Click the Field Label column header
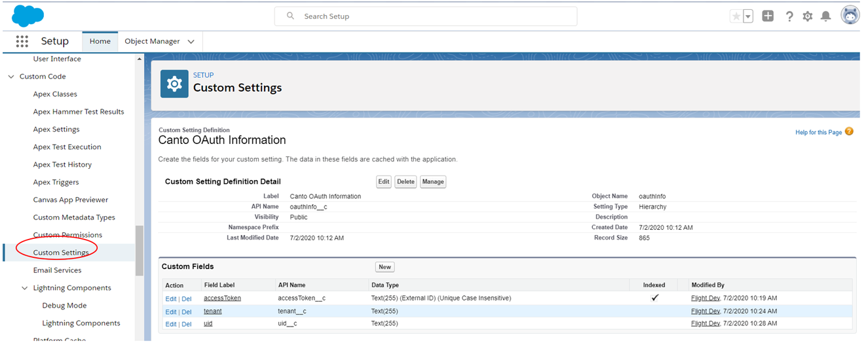Viewport: 868px width, 343px height. click(219, 285)
